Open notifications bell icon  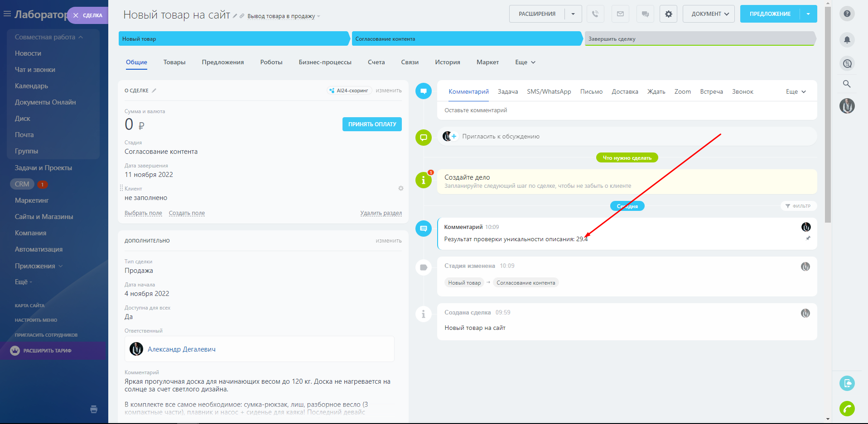847,40
